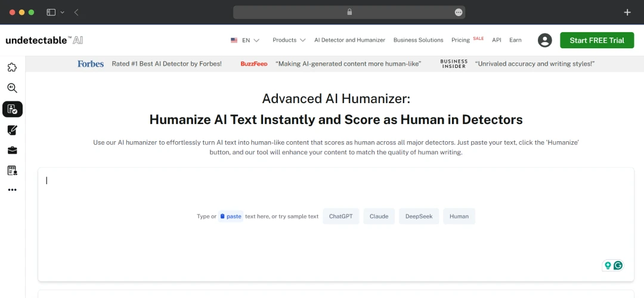Click the user account avatar icon
The height and width of the screenshot is (298, 644).
[x=544, y=40]
